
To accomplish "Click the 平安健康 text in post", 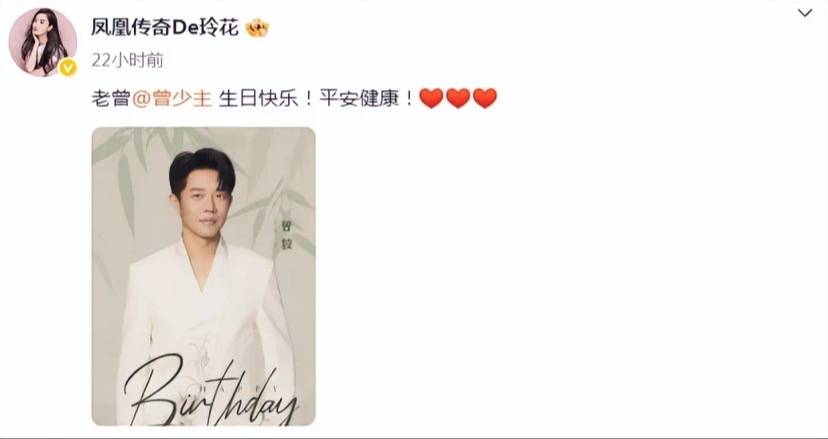I will click(360, 98).
